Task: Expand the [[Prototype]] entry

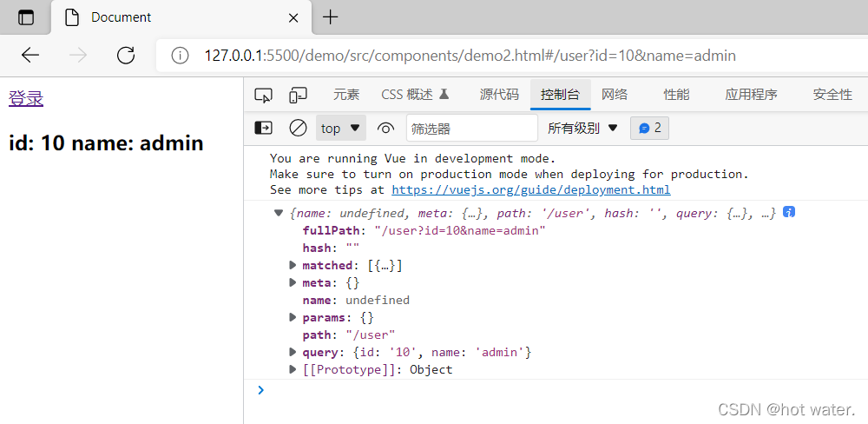Action: [293, 369]
